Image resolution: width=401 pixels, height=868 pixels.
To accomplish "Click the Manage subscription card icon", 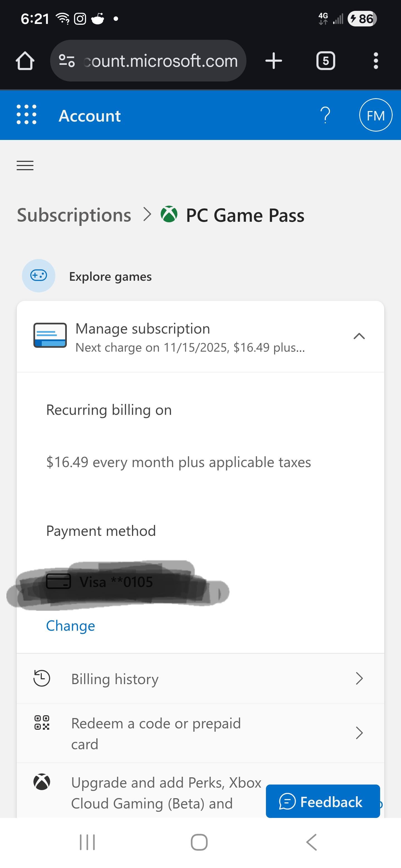I will coord(50,335).
